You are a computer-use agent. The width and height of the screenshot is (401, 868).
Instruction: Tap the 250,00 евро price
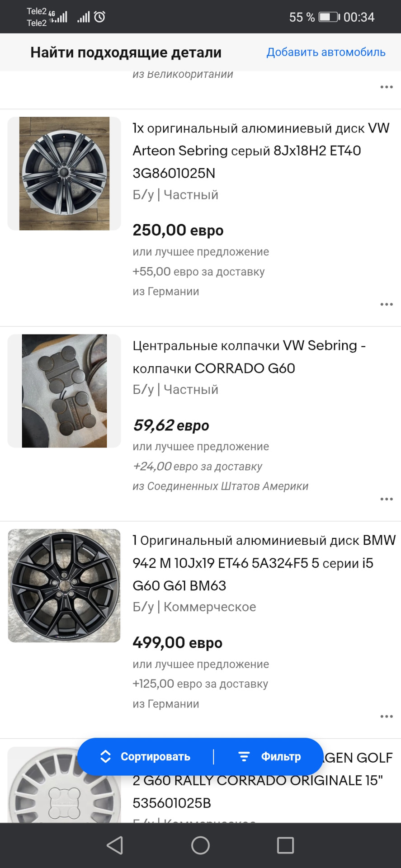(x=178, y=231)
